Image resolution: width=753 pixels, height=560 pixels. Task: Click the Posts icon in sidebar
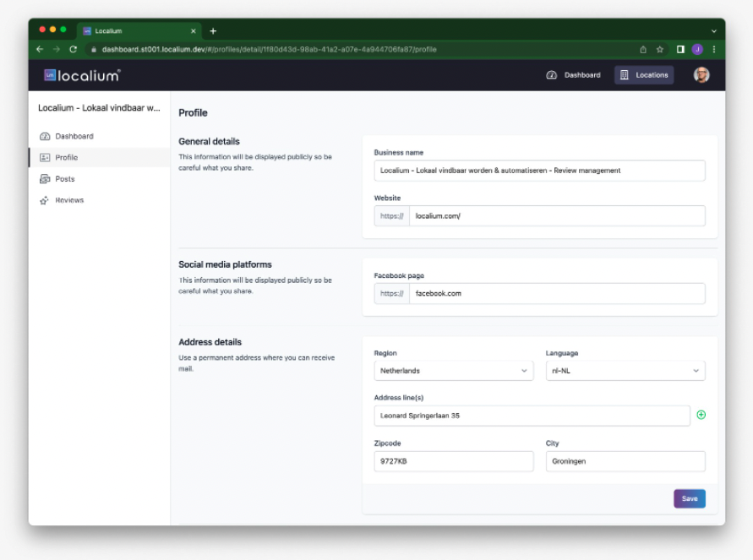point(45,179)
